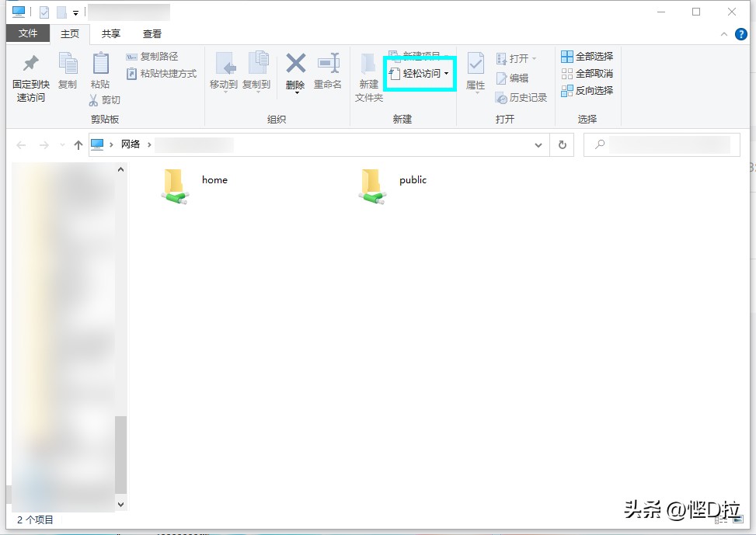Click the Up one level arrow
The height and width of the screenshot is (535, 756).
click(x=78, y=145)
